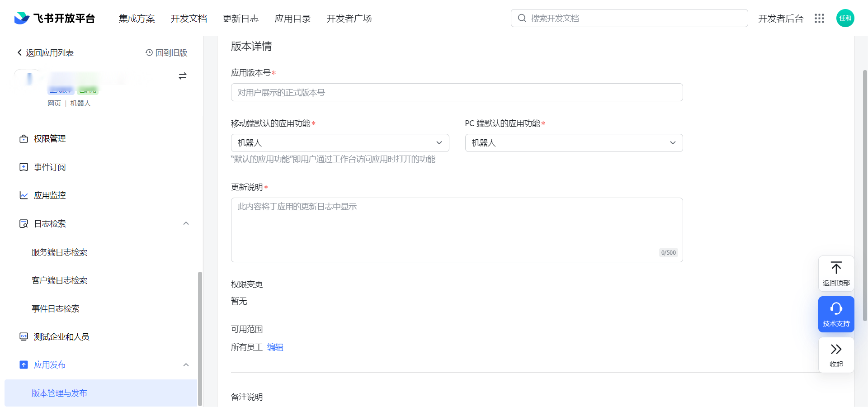
Task: Open 应用监控 monitoring via its chart icon
Action: coord(24,195)
